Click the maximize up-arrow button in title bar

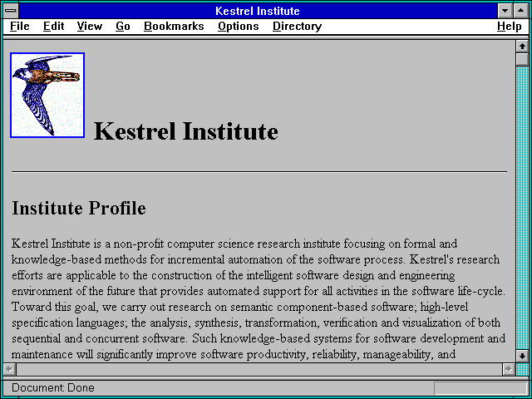coord(521,11)
